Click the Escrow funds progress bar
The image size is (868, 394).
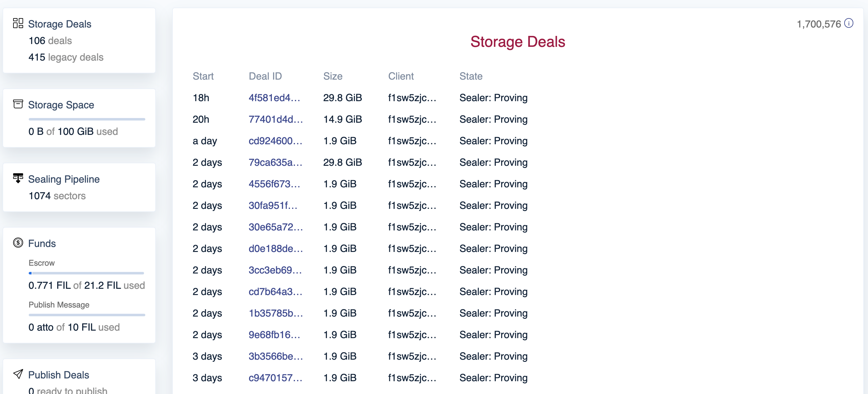[x=87, y=273]
